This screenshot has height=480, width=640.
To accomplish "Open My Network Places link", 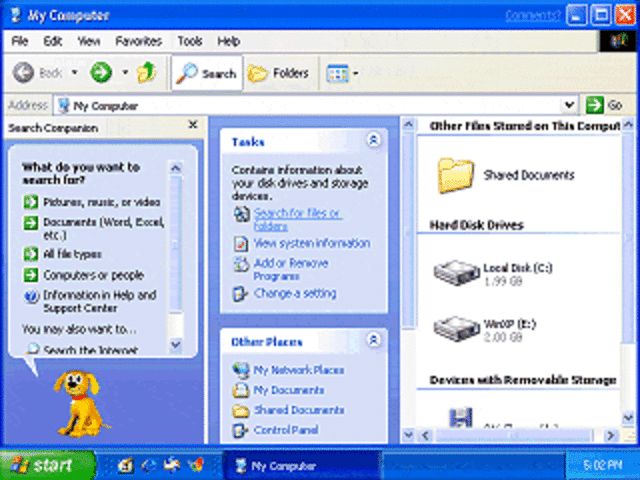I will coord(299,370).
